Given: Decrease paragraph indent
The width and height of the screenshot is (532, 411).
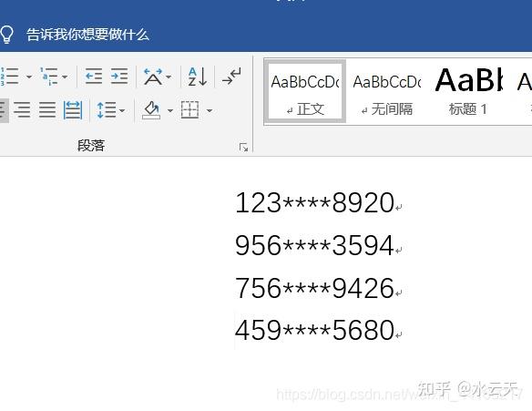Looking at the screenshot, I should (x=93, y=76).
